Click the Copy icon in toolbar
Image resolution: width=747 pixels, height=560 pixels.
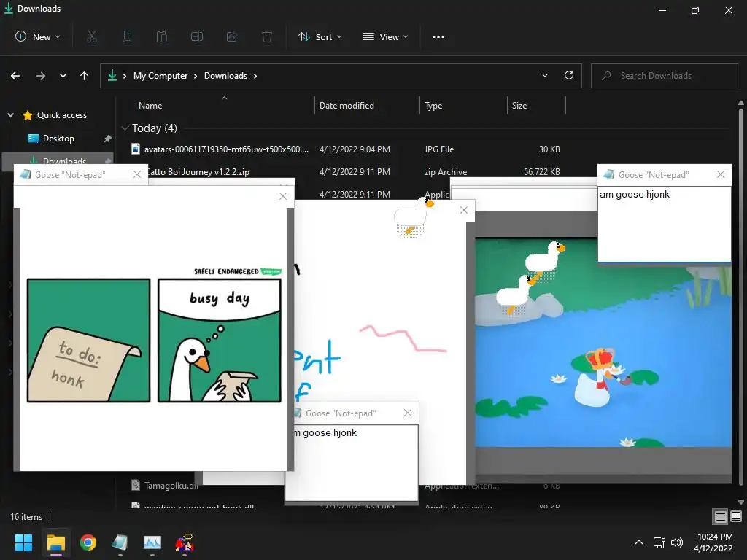127,36
